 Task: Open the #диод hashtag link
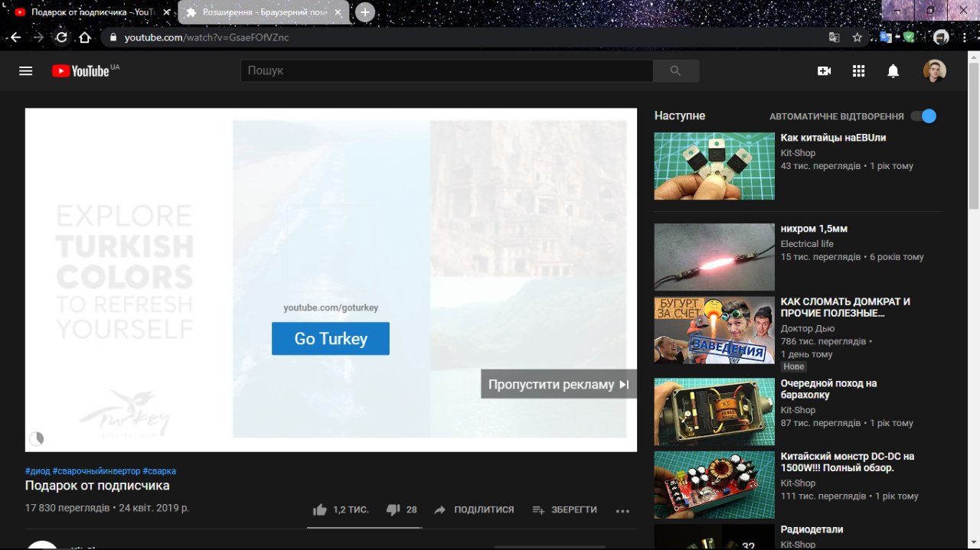point(38,471)
